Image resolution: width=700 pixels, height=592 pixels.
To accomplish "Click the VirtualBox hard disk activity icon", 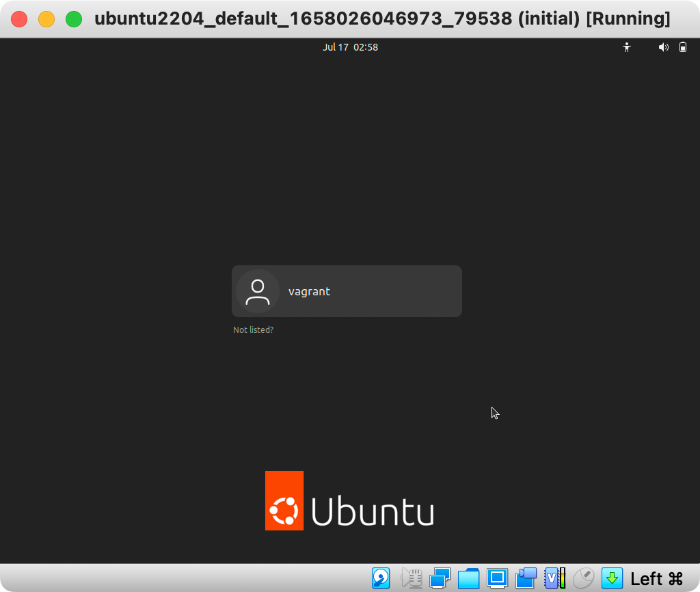I will click(381, 578).
